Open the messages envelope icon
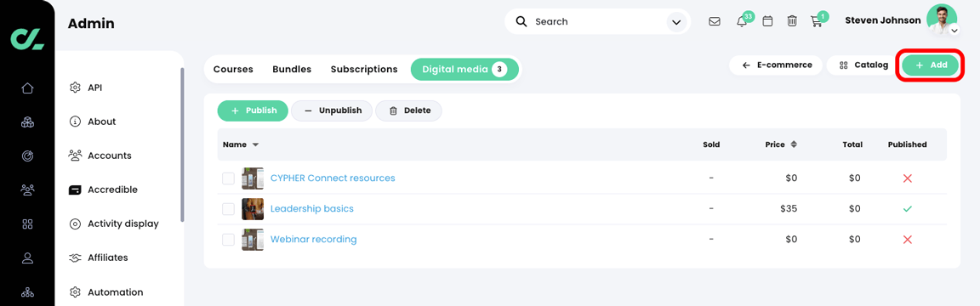This screenshot has width=980, height=306. [715, 21]
